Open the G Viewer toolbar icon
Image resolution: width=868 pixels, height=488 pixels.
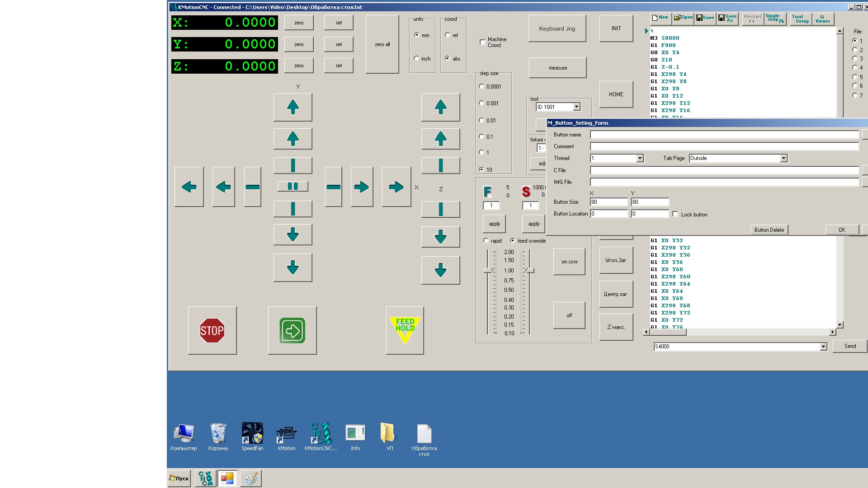(822, 19)
